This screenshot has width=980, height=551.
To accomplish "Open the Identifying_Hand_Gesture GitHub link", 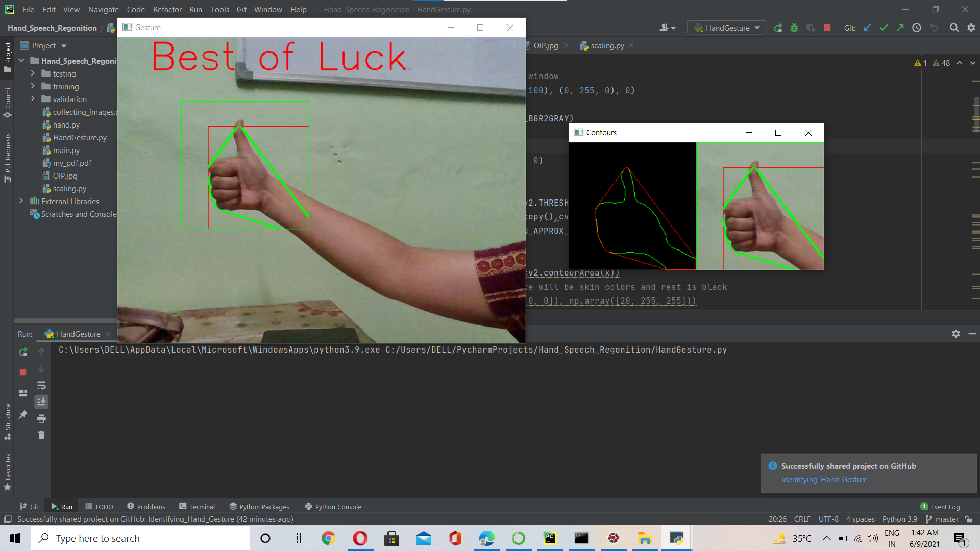I will [824, 479].
